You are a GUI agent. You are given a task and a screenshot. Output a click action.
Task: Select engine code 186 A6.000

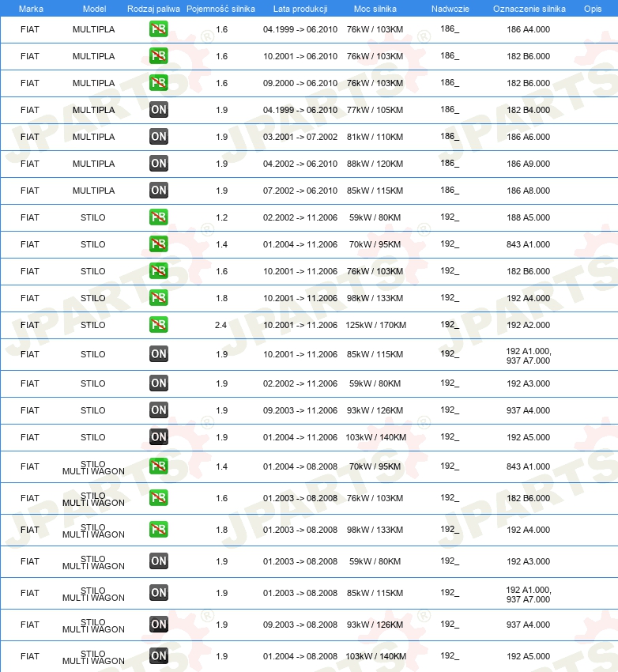pyautogui.click(x=528, y=137)
